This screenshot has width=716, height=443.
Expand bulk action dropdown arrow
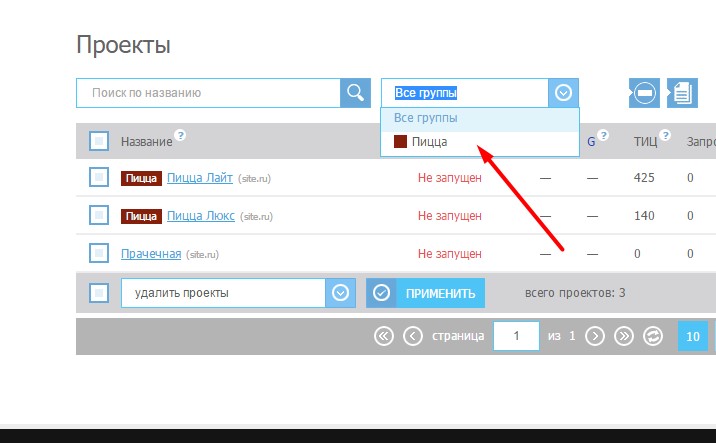tap(340, 293)
